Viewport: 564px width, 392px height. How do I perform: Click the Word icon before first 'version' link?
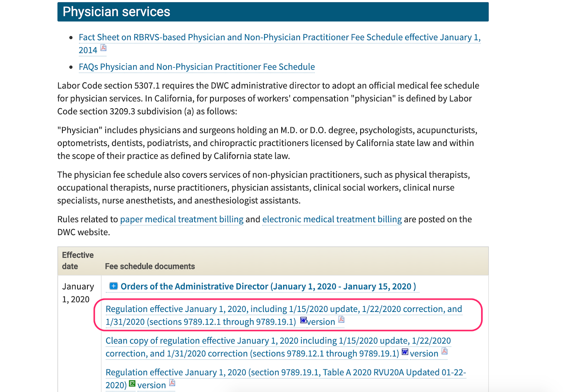coord(304,320)
